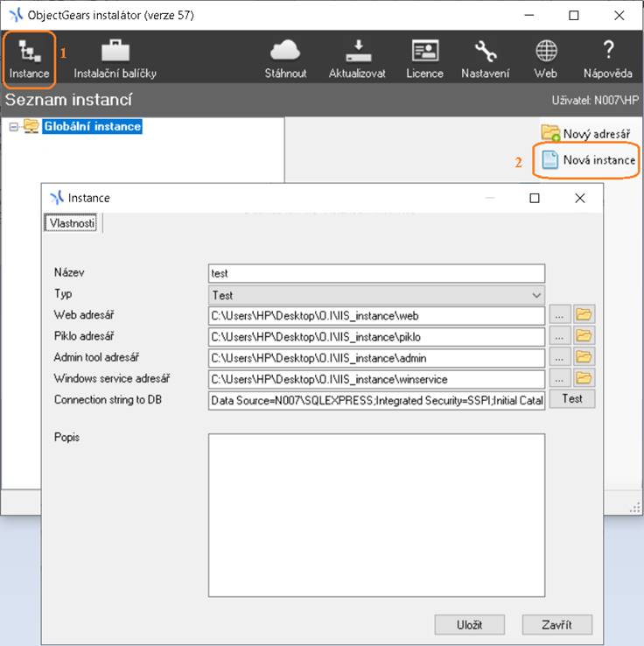Click Nová instance to add instance
Screen dimensions: 644x646
[588, 160]
